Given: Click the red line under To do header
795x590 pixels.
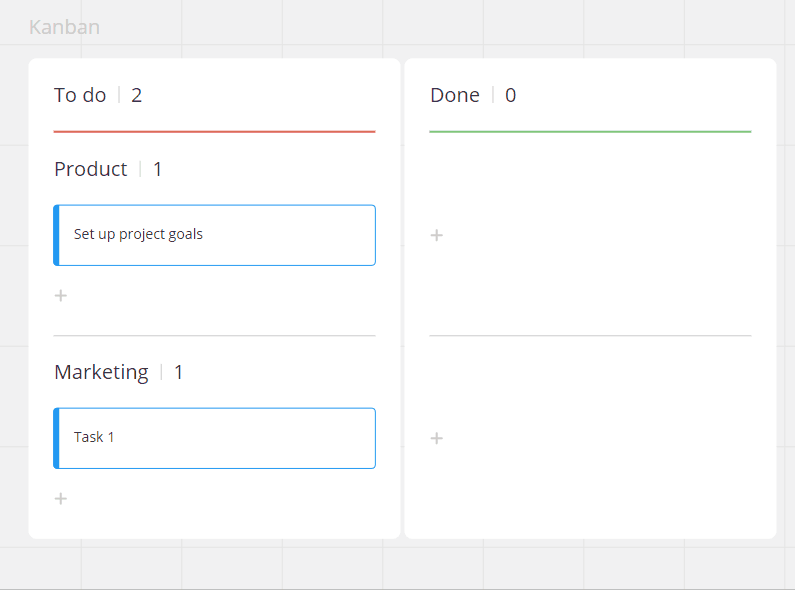Looking at the screenshot, I should click(x=214, y=131).
